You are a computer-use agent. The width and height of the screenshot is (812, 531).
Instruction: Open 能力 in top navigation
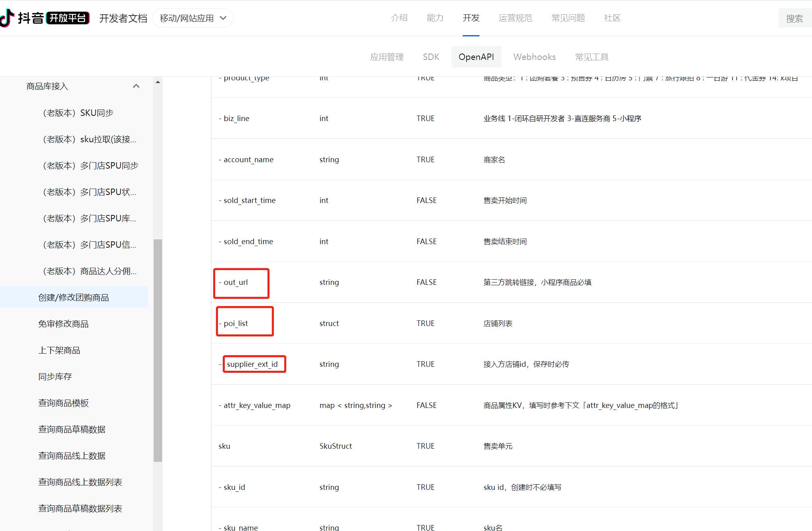coord(435,18)
